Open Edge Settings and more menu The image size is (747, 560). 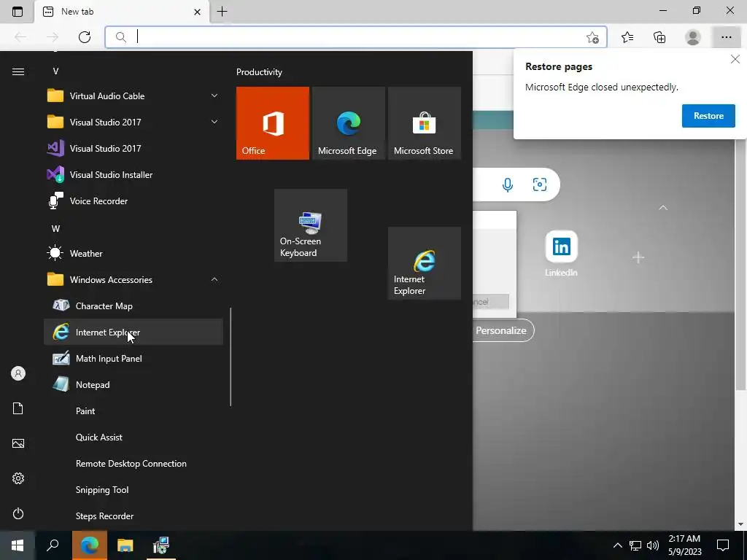click(726, 37)
